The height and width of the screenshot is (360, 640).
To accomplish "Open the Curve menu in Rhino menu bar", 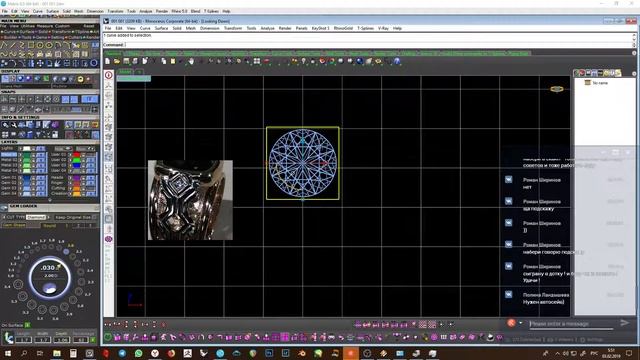I will click(145, 28).
